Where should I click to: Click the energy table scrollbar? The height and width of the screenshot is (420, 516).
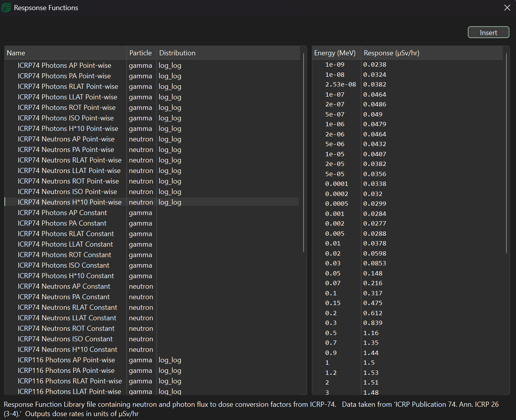[x=506, y=153]
